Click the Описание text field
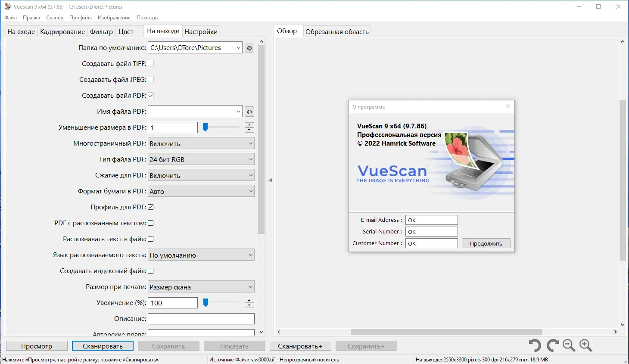This screenshot has height=364, width=629. [x=201, y=319]
